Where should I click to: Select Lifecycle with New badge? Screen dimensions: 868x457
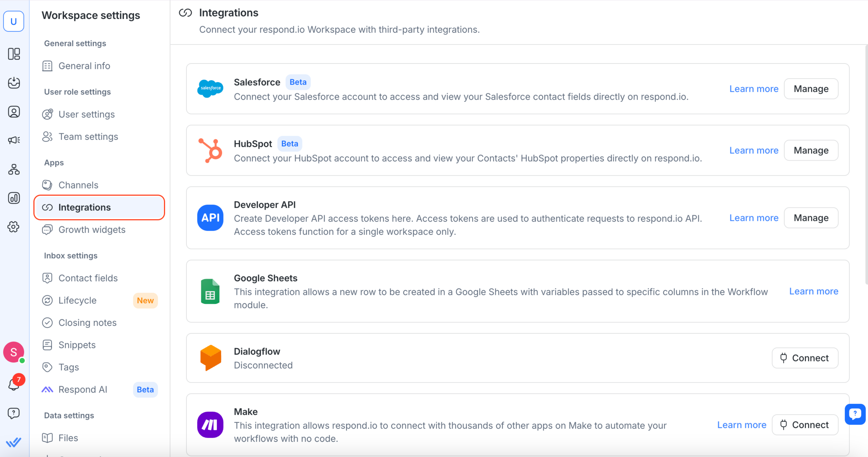pyautogui.click(x=77, y=300)
